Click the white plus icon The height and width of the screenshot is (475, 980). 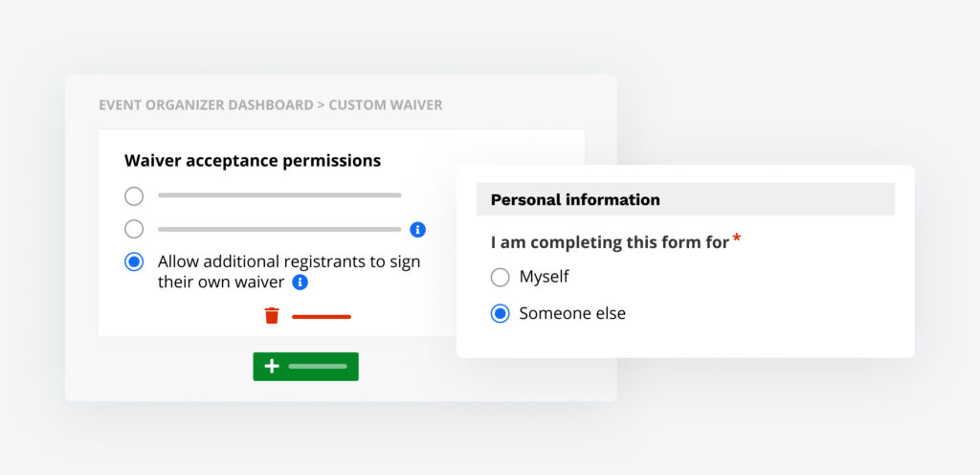pos(272,367)
